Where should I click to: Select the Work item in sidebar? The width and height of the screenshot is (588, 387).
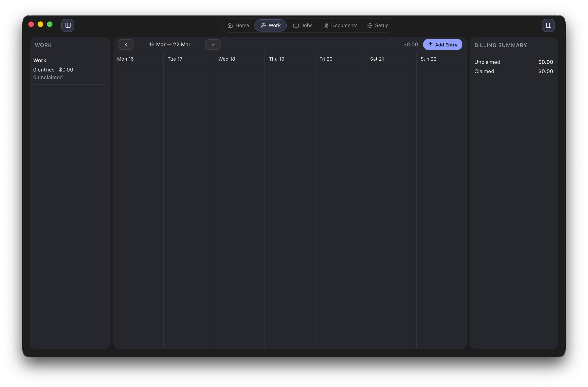(x=40, y=61)
